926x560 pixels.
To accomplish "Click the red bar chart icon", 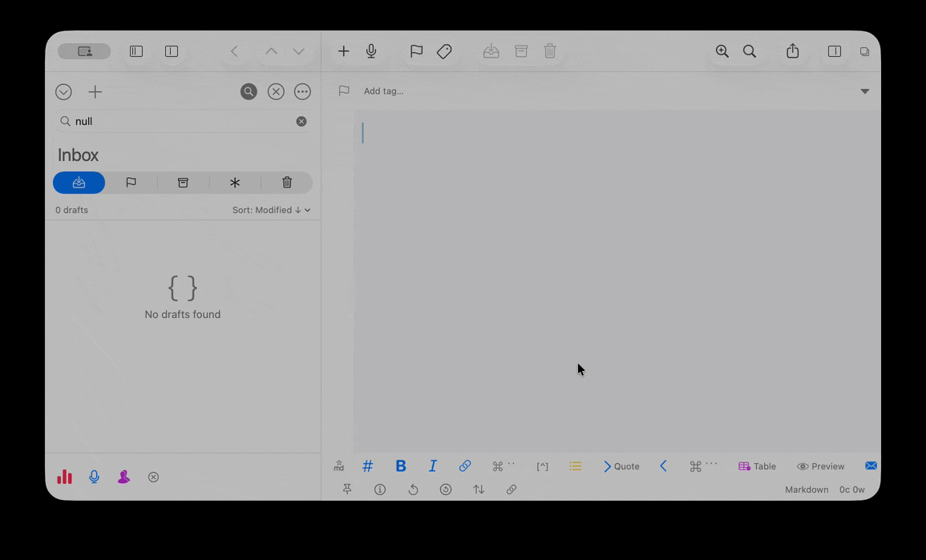I will (64, 477).
